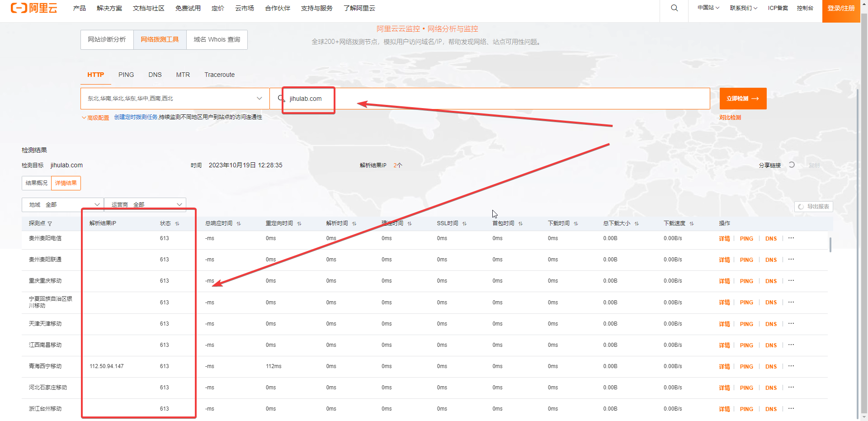Image resolution: width=868 pixels, height=421 pixels.
Task: Open more options for 宁夏银川移动 row
Action: (x=791, y=302)
